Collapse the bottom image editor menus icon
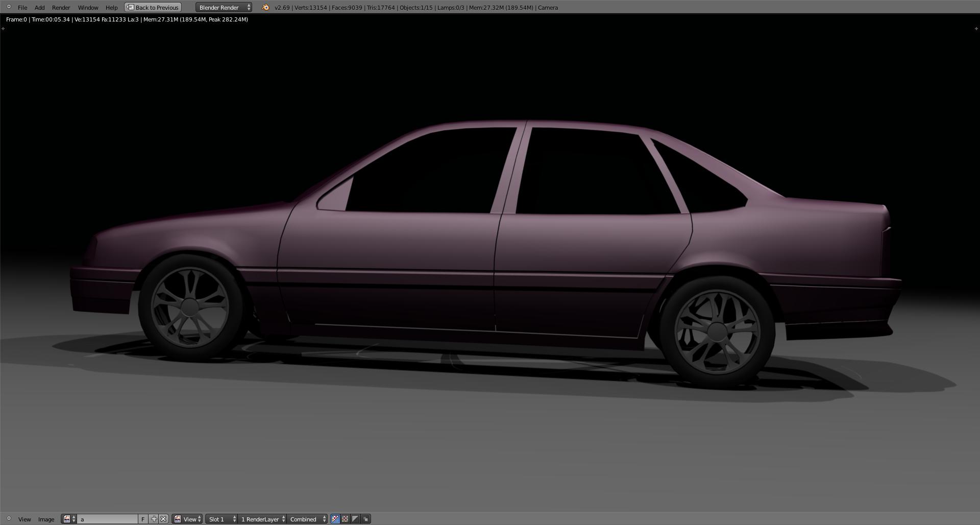This screenshot has height=525, width=980. coord(9,518)
